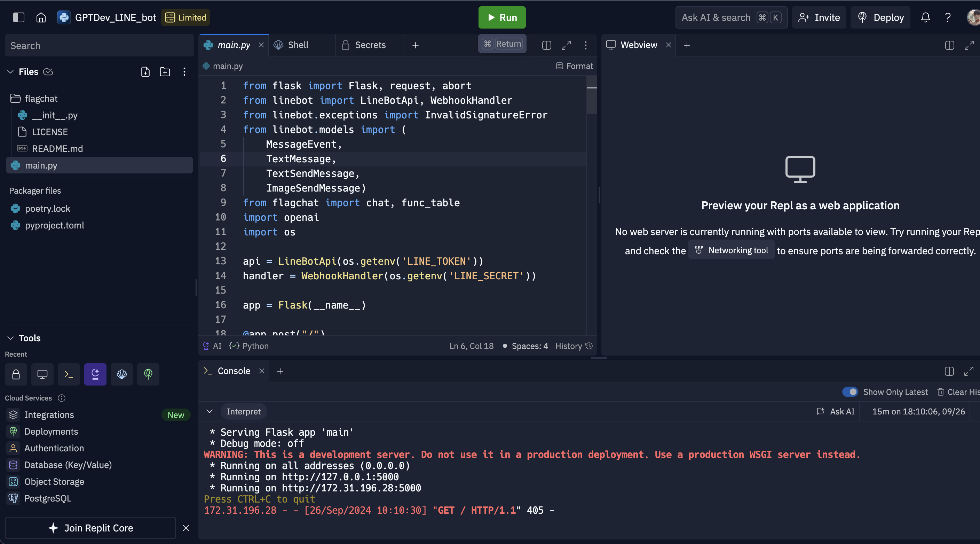The width and height of the screenshot is (980, 544).
Task: Split the Console pane
Action: click(x=949, y=371)
